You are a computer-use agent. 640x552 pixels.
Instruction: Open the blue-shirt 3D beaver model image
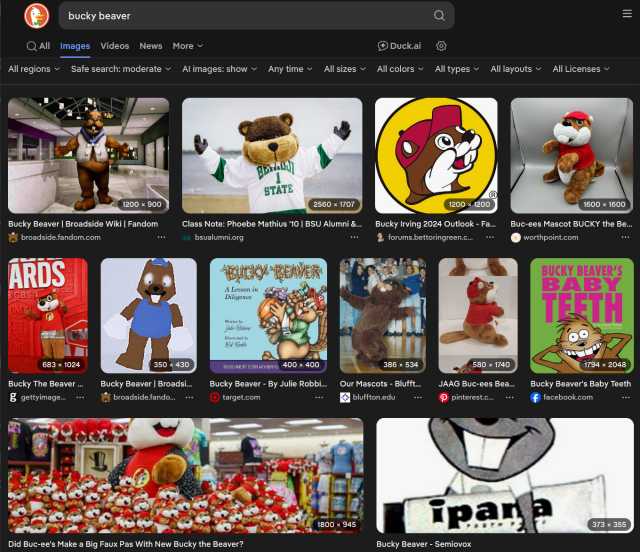pyautogui.click(x=149, y=316)
